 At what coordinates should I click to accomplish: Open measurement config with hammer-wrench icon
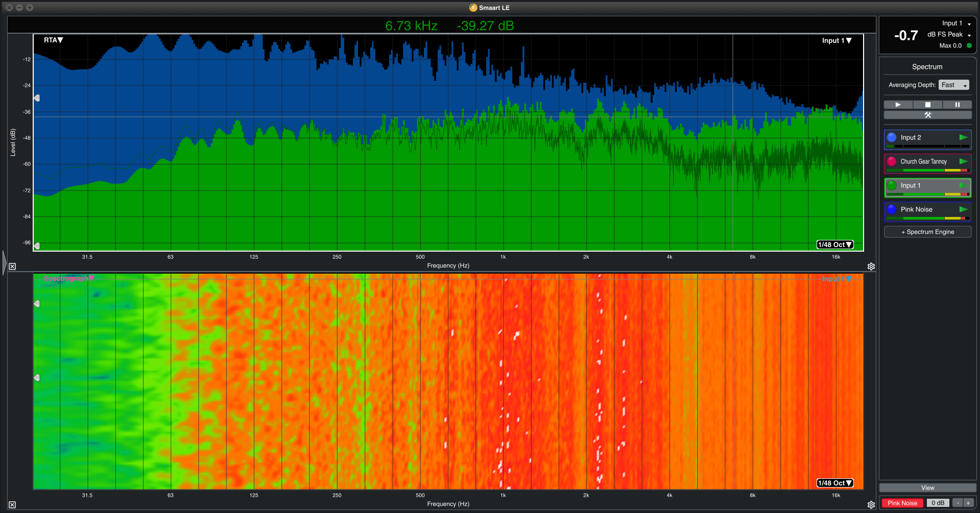click(x=928, y=115)
